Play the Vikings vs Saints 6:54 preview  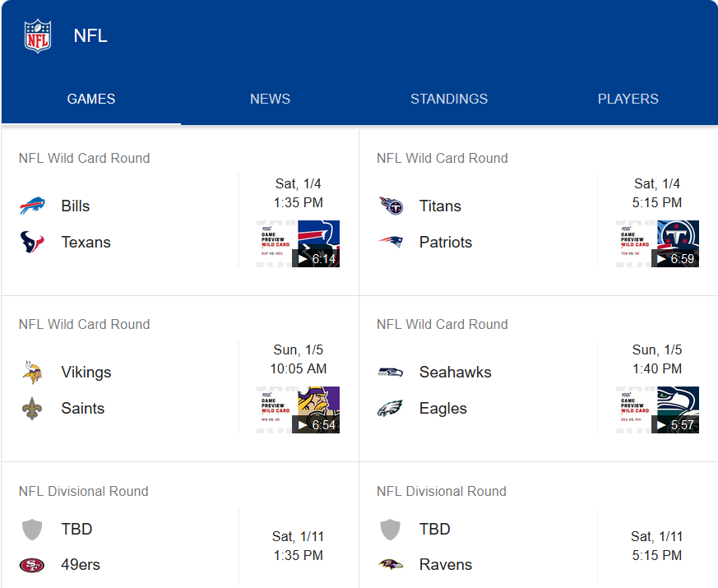click(x=299, y=410)
